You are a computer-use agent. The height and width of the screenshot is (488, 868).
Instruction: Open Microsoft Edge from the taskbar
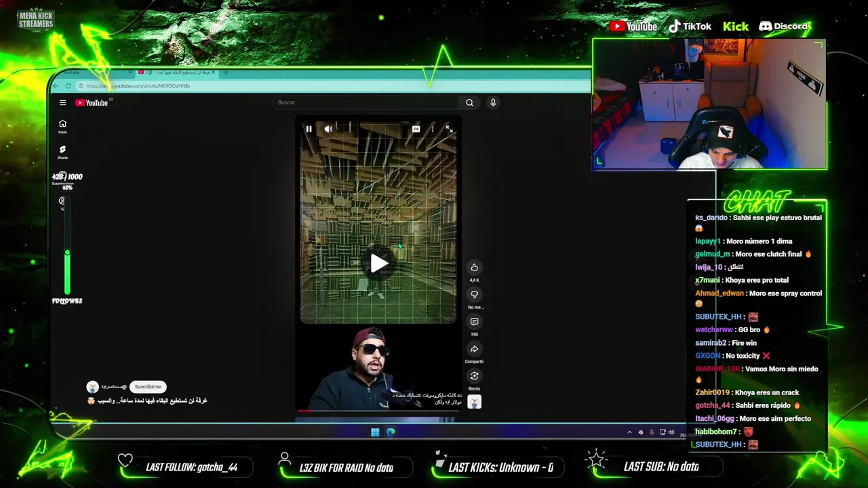tap(391, 432)
